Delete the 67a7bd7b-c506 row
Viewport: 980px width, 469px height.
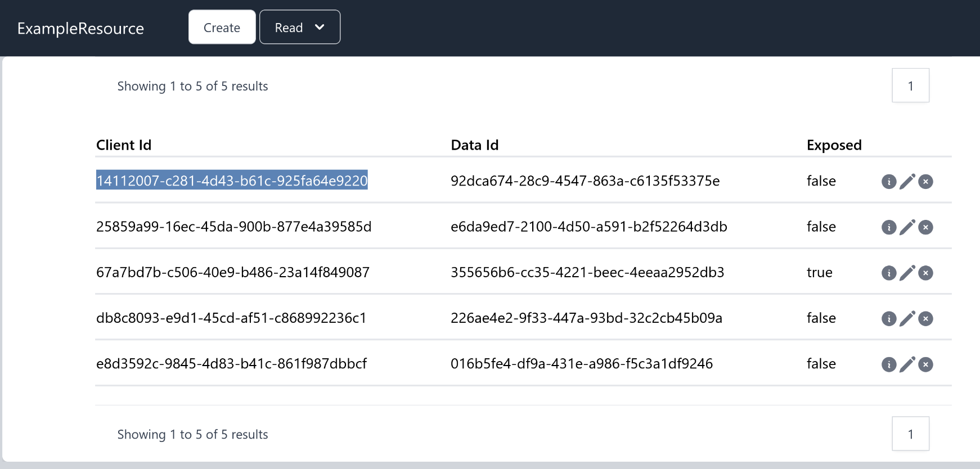tap(925, 273)
